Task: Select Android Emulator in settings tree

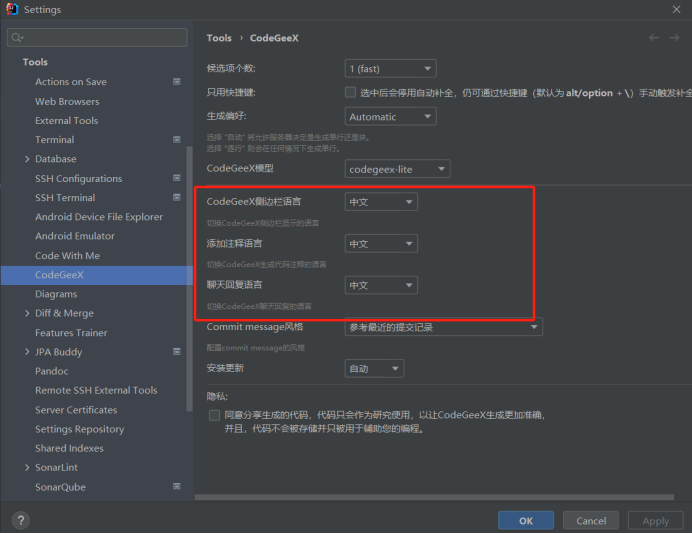Action: (75, 236)
